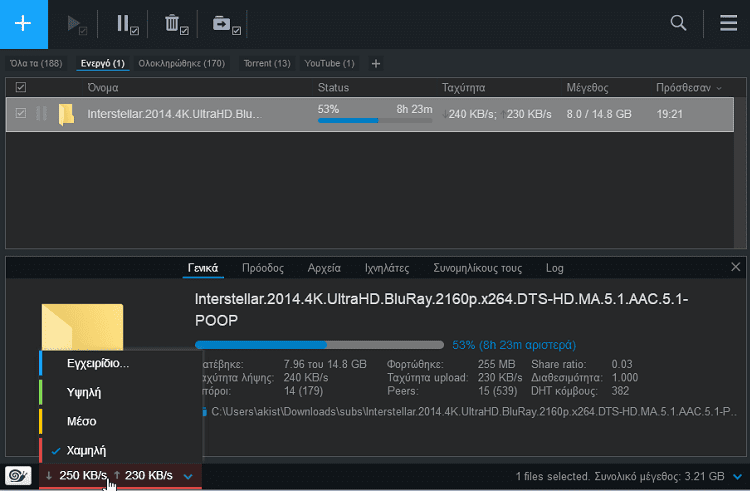The width and height of the screenshot is (750, 491).
Task: Click the folder icon of Interstellar row
Action: 66,114
